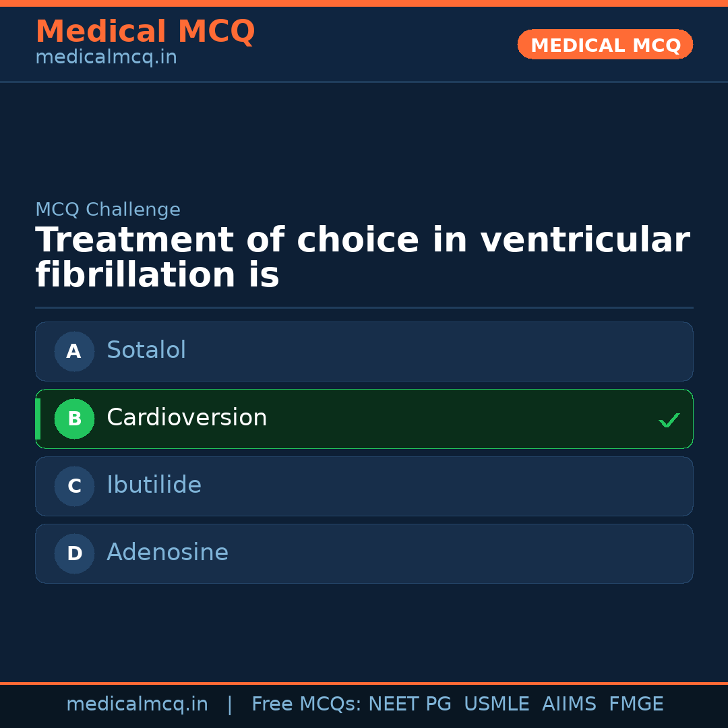Image resolution: width=728 pixels, height=728 pixels.
Task: Open the medicalmcq.in footer link
Action: coord(138,704)
